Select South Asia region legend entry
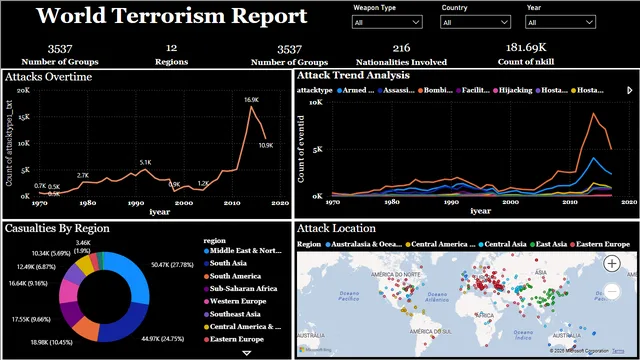Image resolution: width=640 pixels, height=360 pixels. pos(225,263)
